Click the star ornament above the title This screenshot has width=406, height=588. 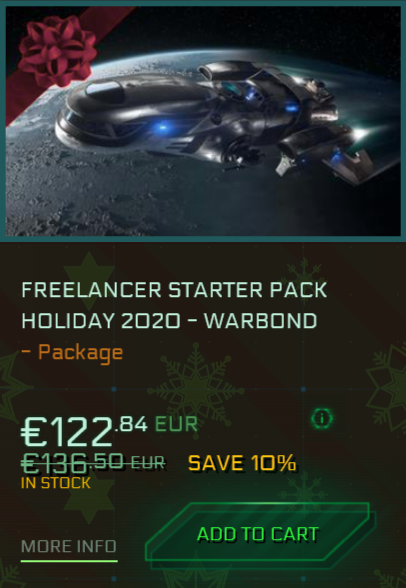[89, 276]
